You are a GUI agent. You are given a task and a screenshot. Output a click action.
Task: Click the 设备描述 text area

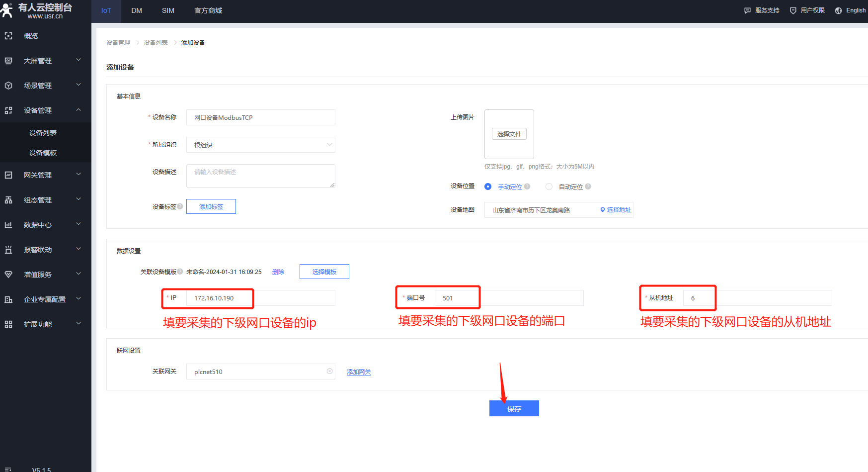click(x=260, y=176)
